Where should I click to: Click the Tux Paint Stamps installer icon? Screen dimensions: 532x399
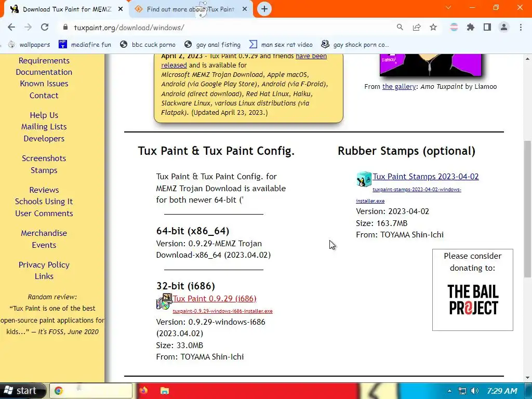[364, 179]
